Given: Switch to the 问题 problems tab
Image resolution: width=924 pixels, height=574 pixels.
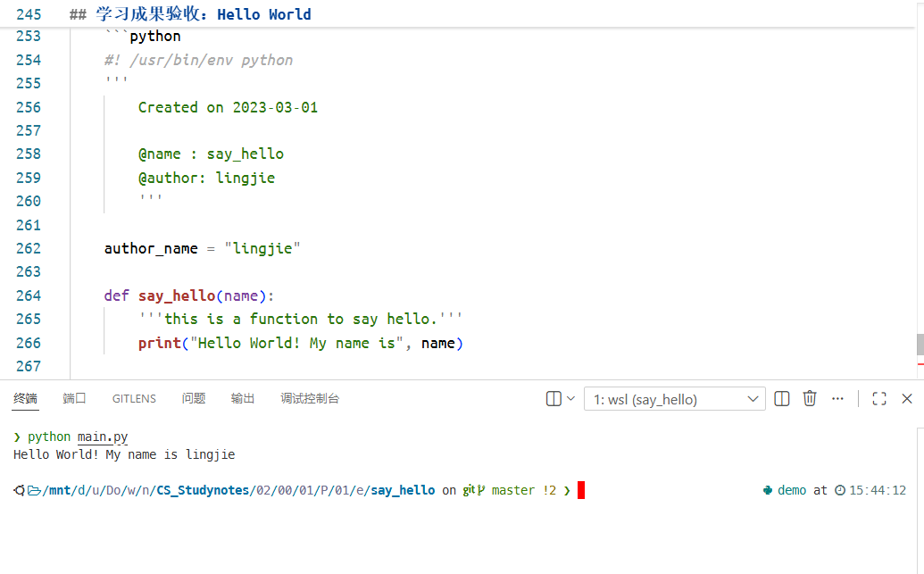Looking at the screenshot, I should point(194,399).
